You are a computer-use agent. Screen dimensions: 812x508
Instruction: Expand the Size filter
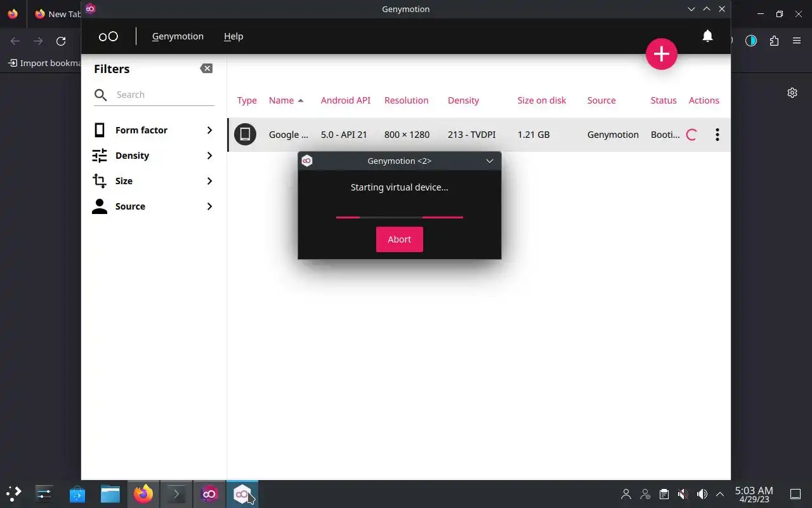point(154,181)
